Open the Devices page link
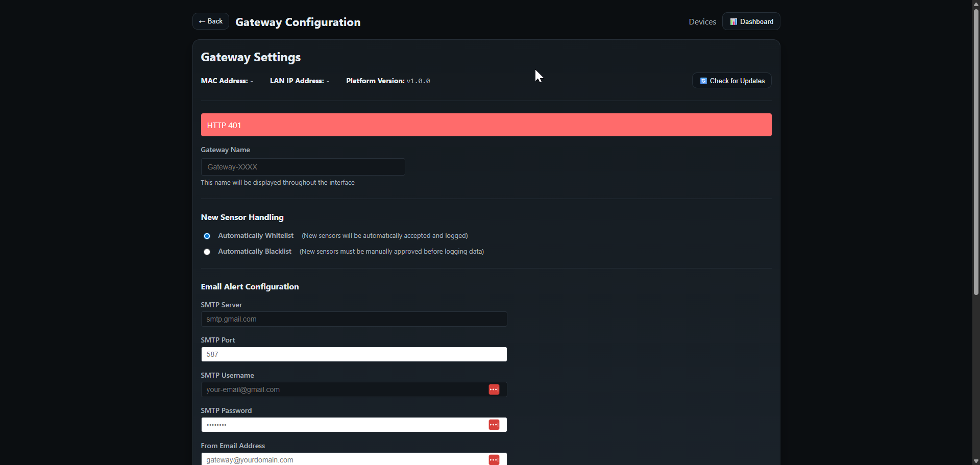 702,22
